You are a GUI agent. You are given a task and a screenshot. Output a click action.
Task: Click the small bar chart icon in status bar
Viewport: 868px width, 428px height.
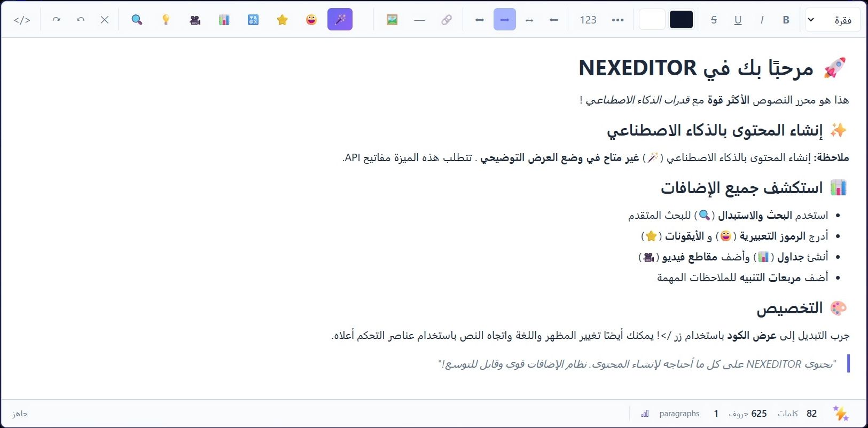click(645, 414)
